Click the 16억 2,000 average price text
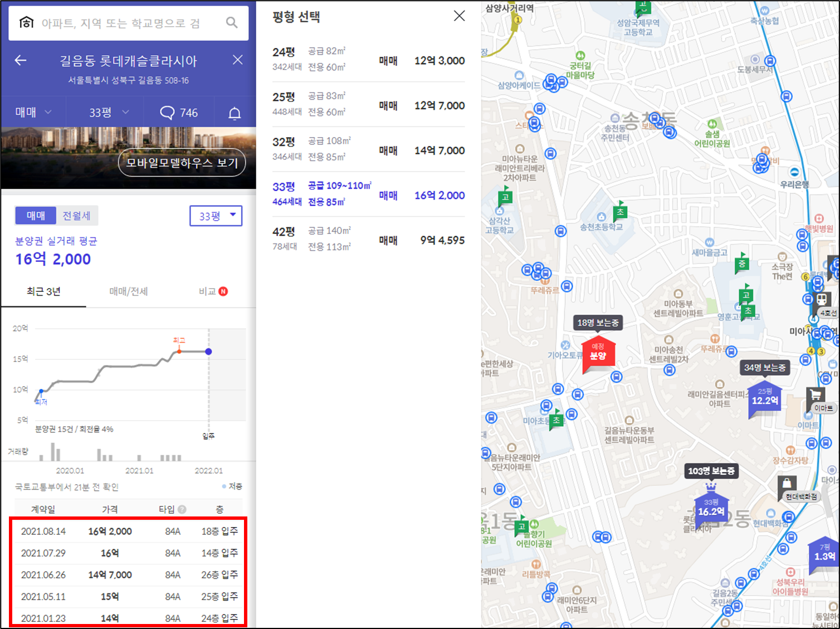The height and width of the screenshot is (629, 840). click(53, 259)
